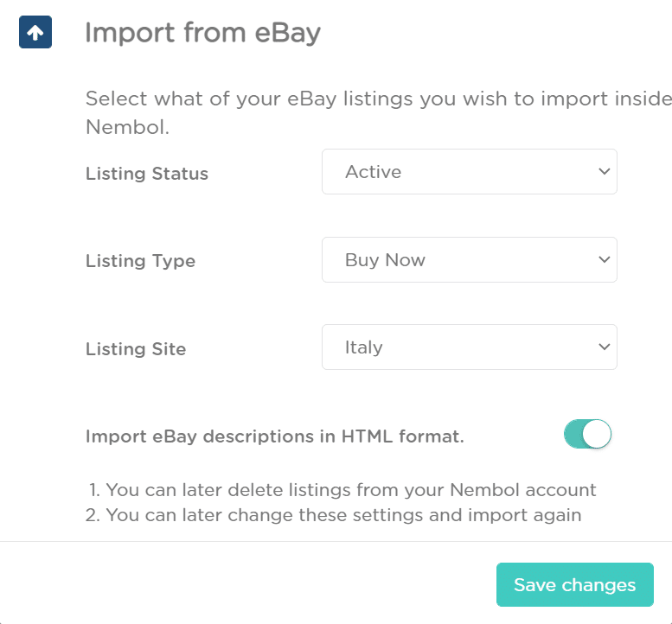Click the note about changing settings later

coord(334,515)
